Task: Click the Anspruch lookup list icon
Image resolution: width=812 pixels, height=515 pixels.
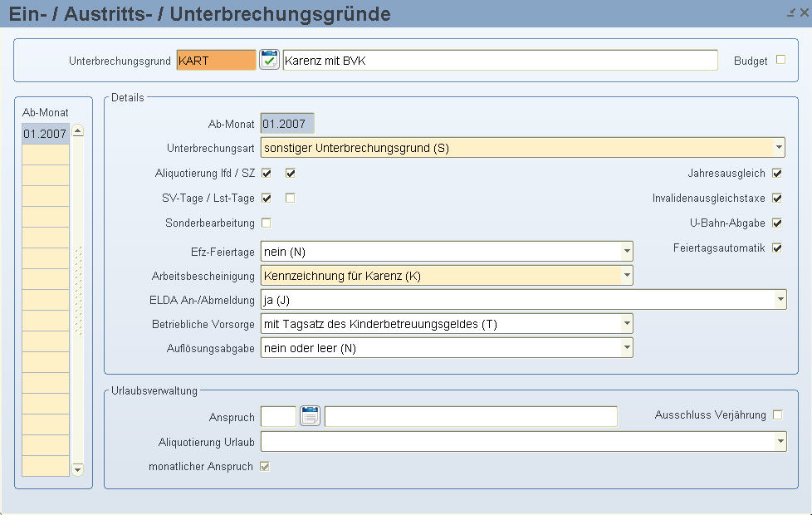Action: tap(310, 416)
